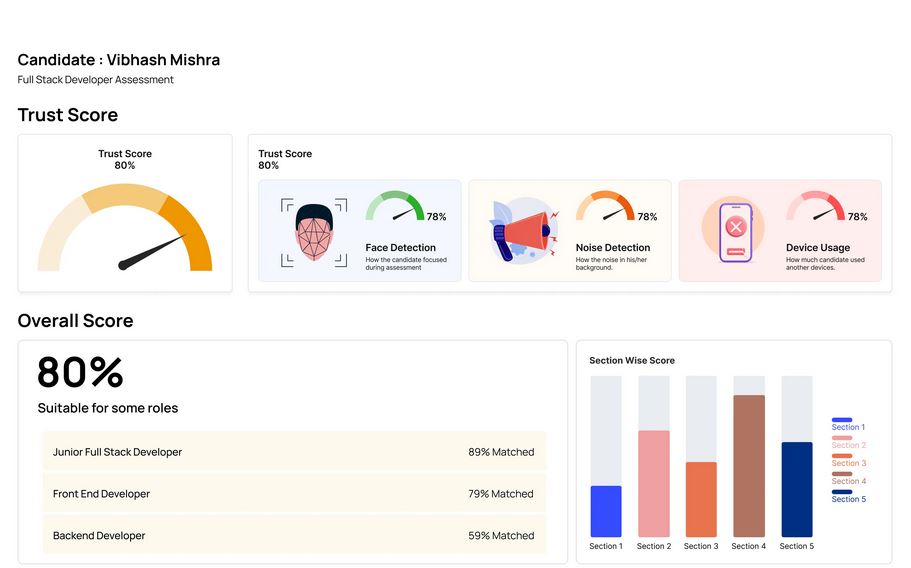This screenshot has height=568, width=911.
Task: Click the Section 5 navy bar
Action: (x=797, y=489)
